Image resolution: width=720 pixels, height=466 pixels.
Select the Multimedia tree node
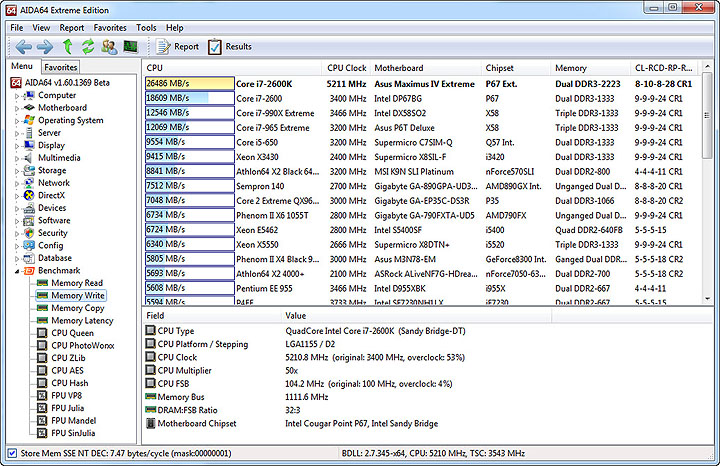[x=59, y=157]
